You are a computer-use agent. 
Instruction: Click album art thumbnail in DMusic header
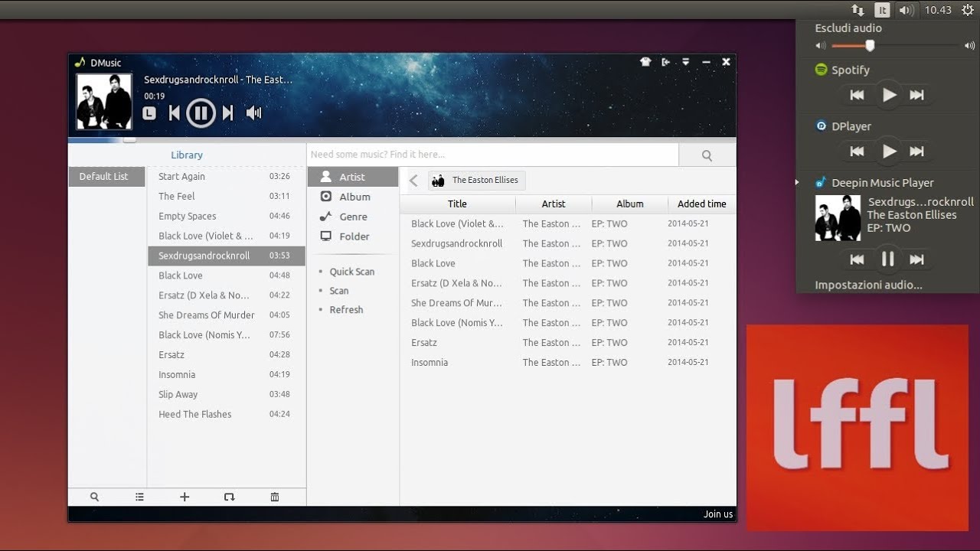[x=104, y=101]
